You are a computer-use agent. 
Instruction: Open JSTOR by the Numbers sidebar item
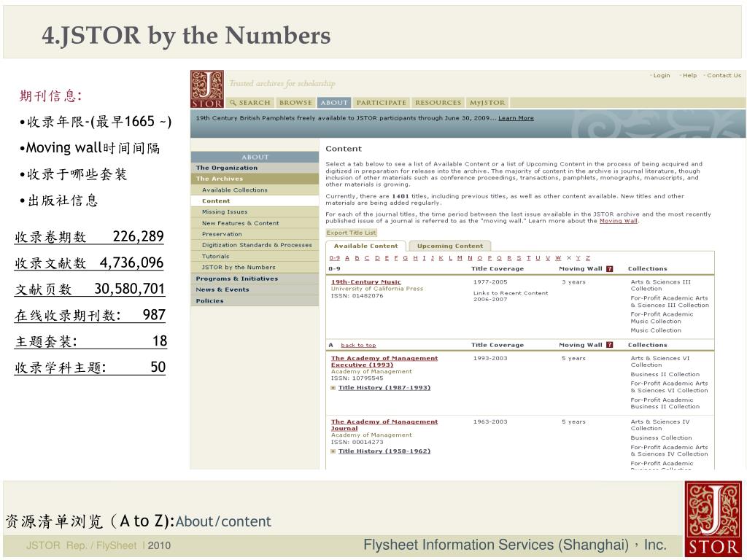(255, 267)
